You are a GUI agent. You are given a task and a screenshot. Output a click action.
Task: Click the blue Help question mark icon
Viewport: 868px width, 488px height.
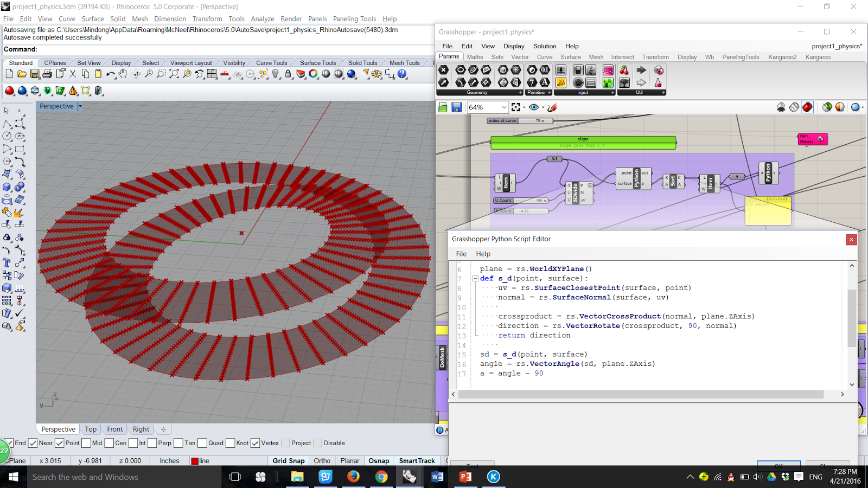point(402,74)
